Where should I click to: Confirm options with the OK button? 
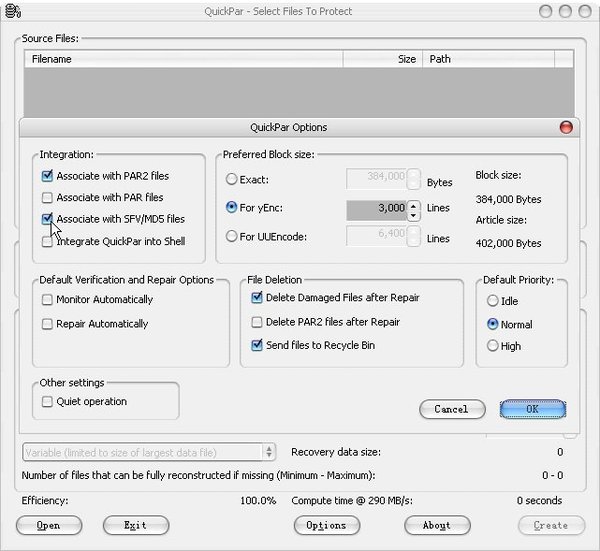click(x=533, y=409)
